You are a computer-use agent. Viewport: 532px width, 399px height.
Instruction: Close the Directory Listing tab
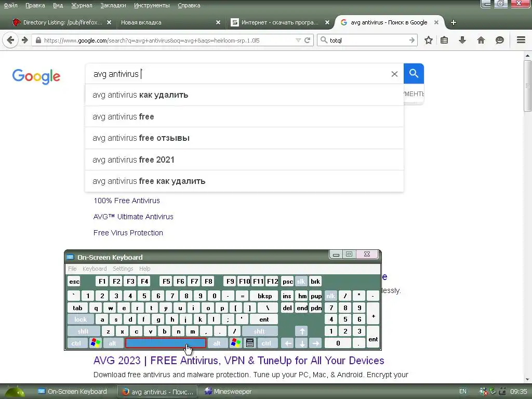[x=109, y=22]
